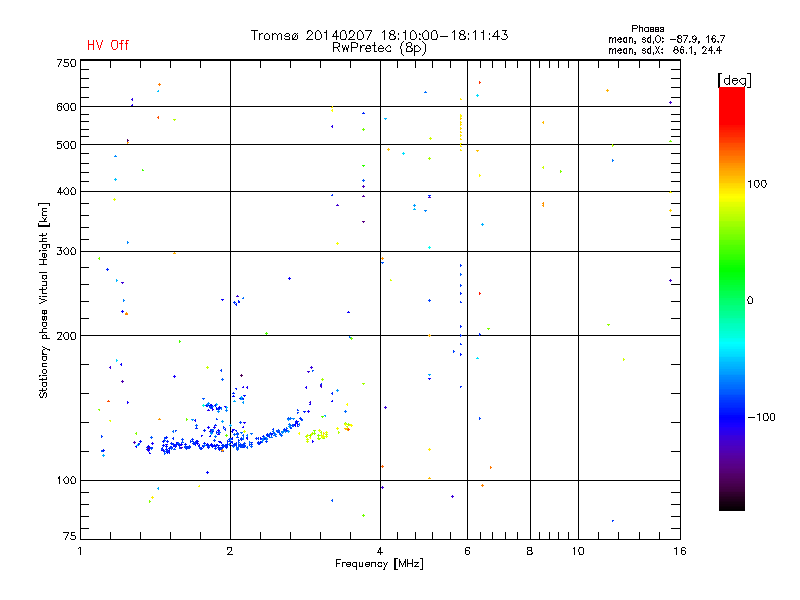
Task: Click the x-axis label '1'
Action: pyautogui.click(x=80, y=551)
